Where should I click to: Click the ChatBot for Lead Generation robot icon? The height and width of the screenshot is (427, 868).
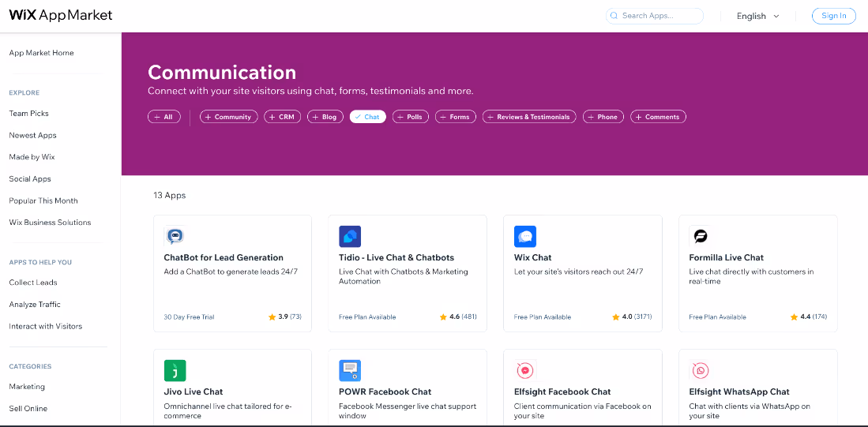[x=175, y=236]
